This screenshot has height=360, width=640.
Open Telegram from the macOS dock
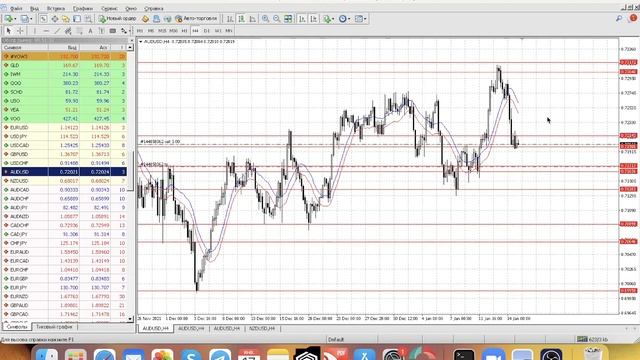pyautogui.click(x=220, y=355)
